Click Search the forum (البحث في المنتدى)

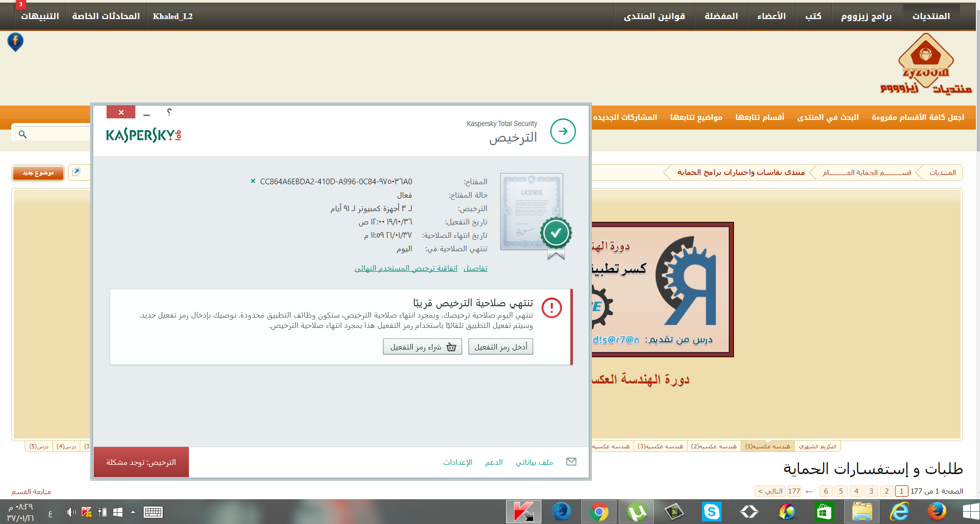(x=828, y=117)
